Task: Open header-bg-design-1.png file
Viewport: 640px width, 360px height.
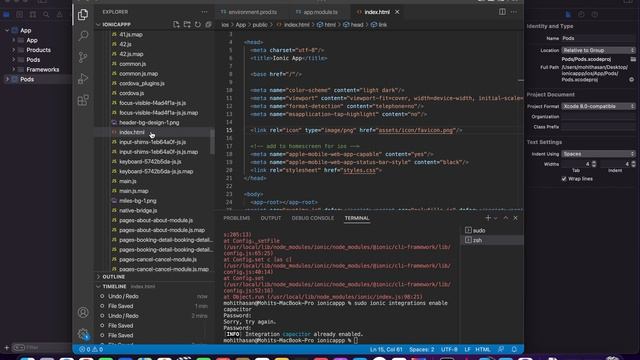Action: pyautogui.click(x=149, y=122)
